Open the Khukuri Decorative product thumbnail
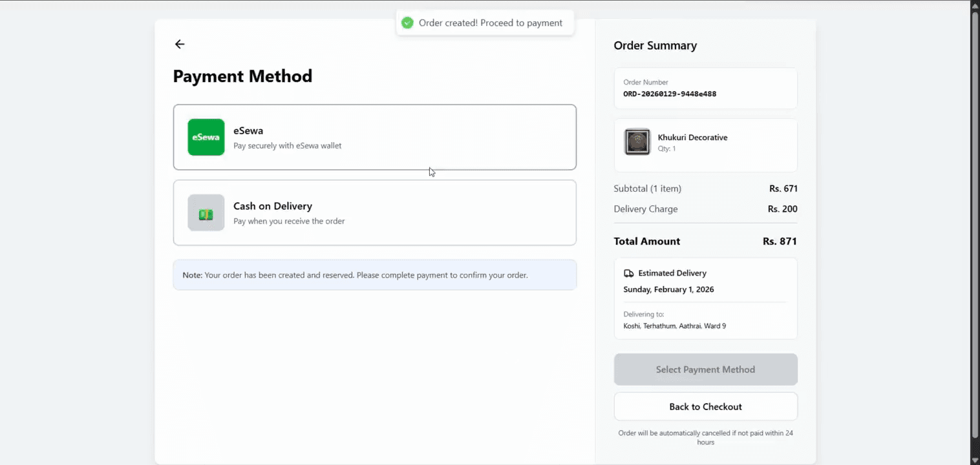The height and width of the screenshot is (465, 980). (637, 142)
